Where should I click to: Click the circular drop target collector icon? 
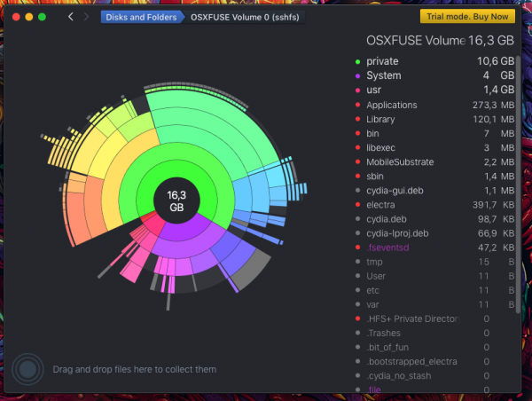point(27,369)
